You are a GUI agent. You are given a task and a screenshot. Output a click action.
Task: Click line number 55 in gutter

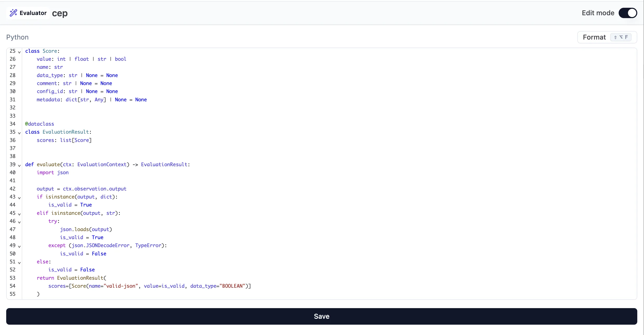click(x=12, y=294)
